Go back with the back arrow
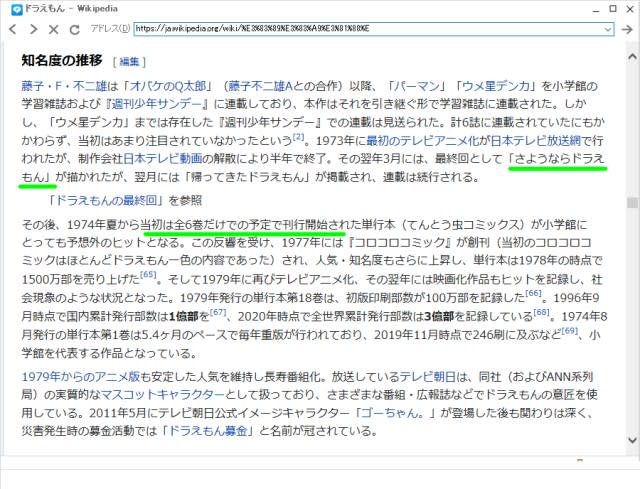 pos(13,29)
